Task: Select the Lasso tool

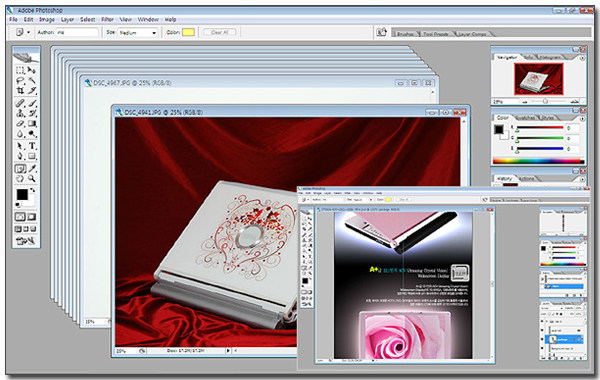Action: pyautogui.click(x=20, y=81)
